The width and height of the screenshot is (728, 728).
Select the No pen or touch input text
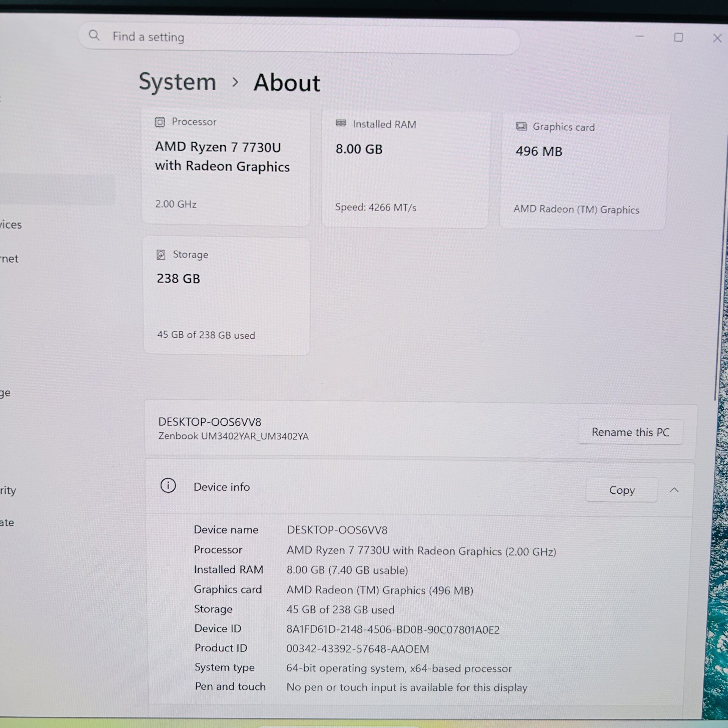[x=407, y=687]
